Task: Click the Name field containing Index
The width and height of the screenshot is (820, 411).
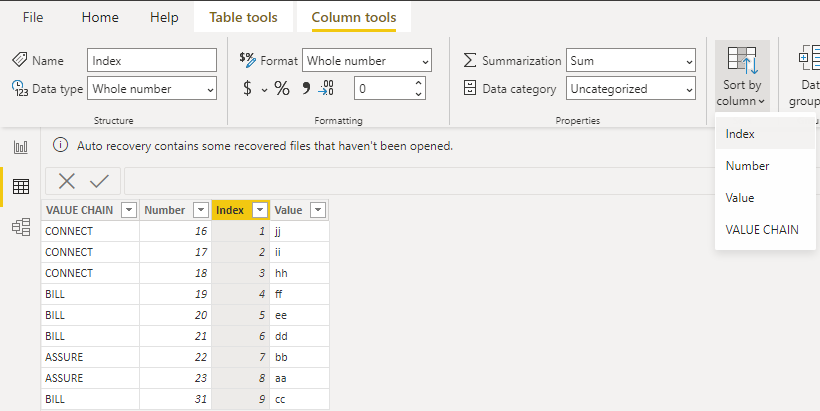Action: click(x=152, y=61)
